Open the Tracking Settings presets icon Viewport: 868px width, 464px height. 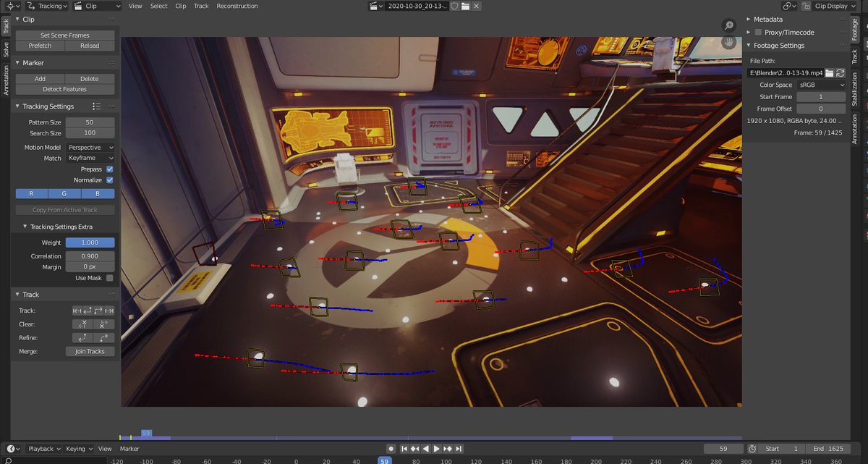[x=97, y=106]
